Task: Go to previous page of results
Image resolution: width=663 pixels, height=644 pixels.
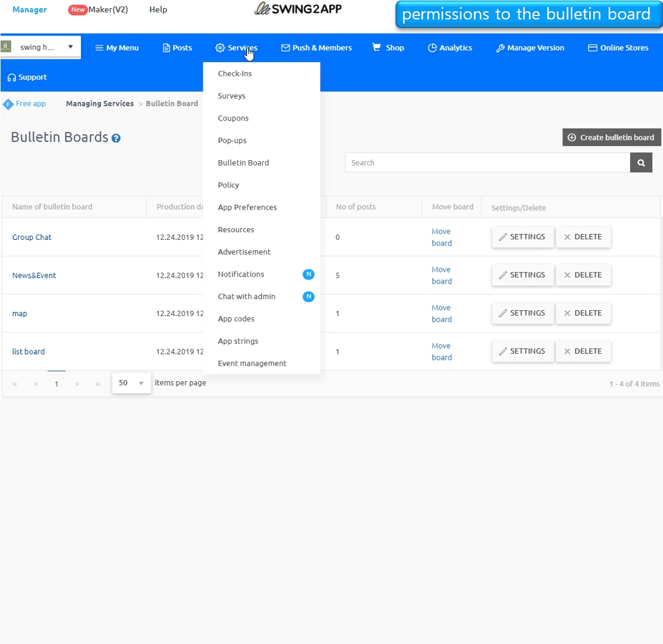Action: click(36, 384)
